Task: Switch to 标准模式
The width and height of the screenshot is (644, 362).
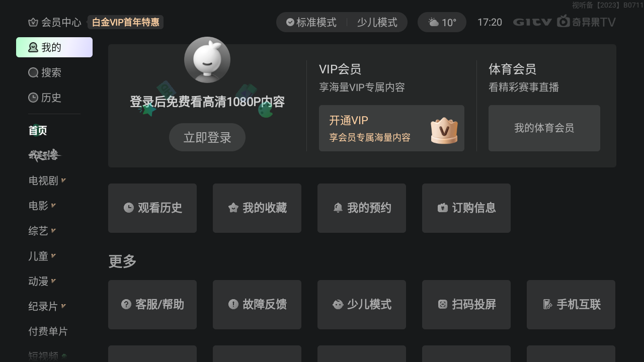Action: point(311,22)
